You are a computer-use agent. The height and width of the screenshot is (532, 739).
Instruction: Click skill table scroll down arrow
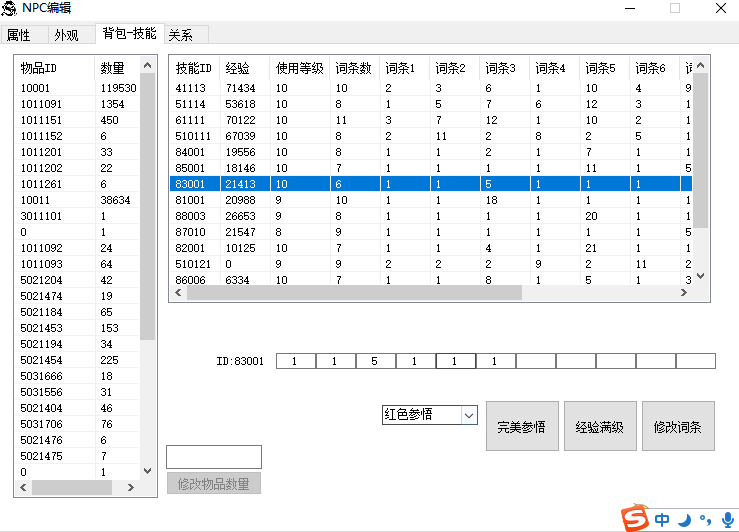pyautogui.click(x=700, y=276)
